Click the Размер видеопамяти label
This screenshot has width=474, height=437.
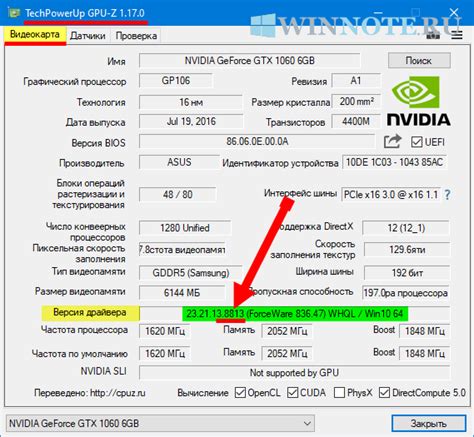point(80,292)
